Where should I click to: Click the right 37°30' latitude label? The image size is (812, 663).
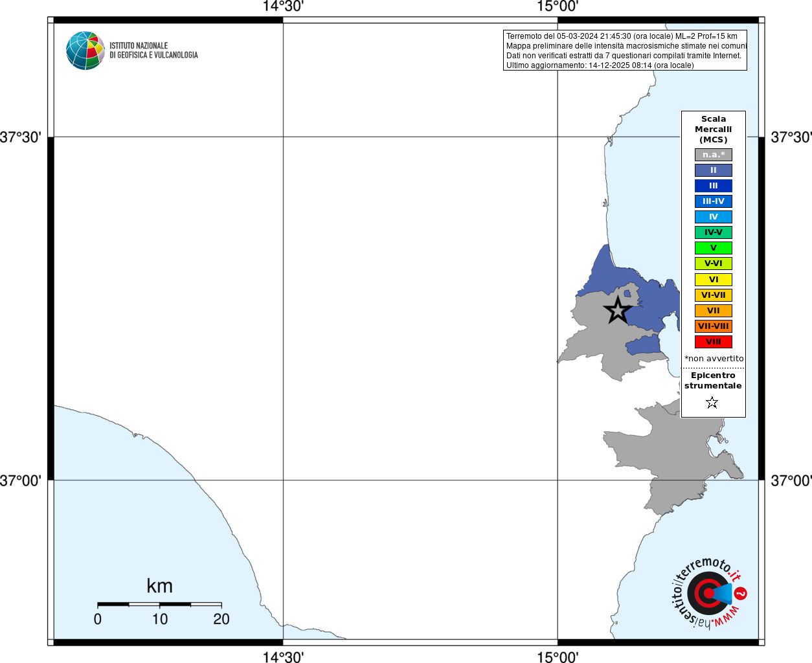791,137
